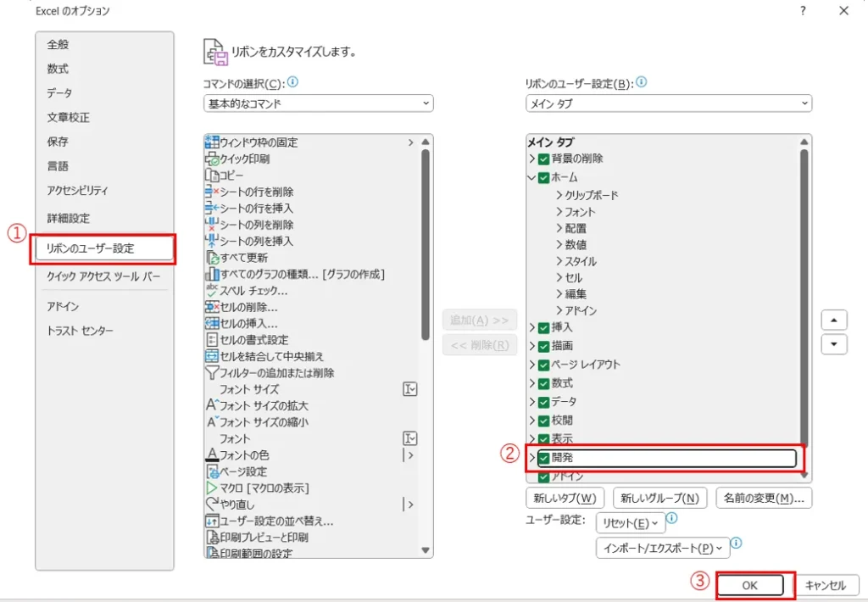Choose the シートの行を削除 icon
Screen dimensions: 868x602
coord(212,192)
